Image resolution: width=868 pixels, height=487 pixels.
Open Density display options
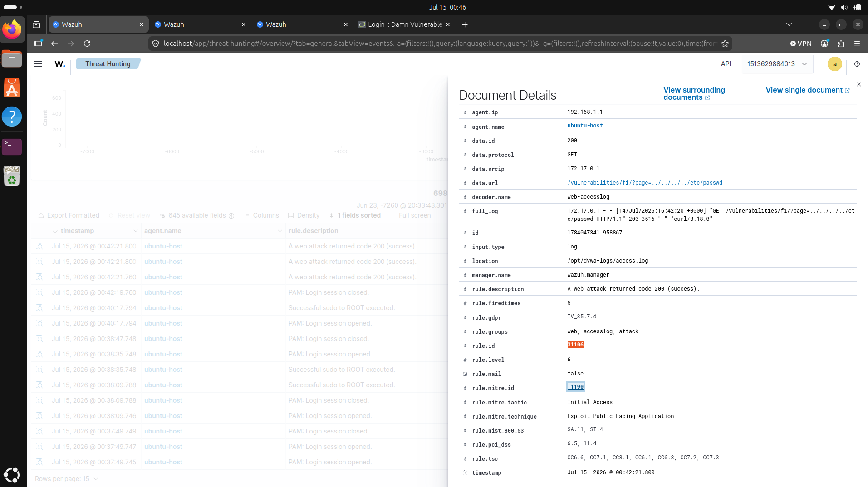304,215
